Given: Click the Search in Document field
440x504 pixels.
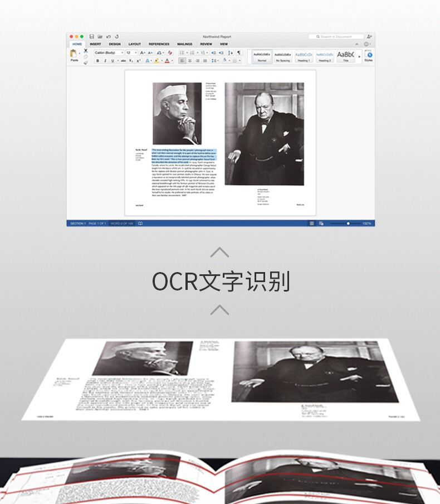Looking at the screenshot, I should point(336,37).
